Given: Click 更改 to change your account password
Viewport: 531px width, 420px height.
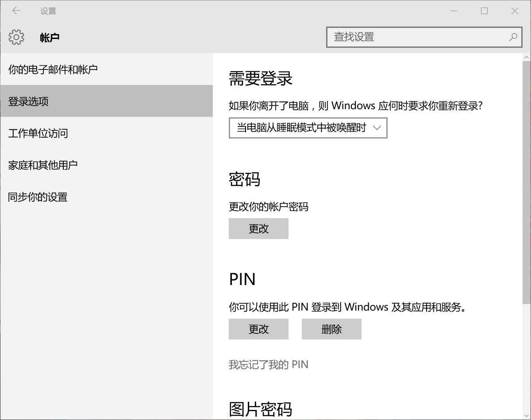Looking at the screenshot, I should 258,229.
